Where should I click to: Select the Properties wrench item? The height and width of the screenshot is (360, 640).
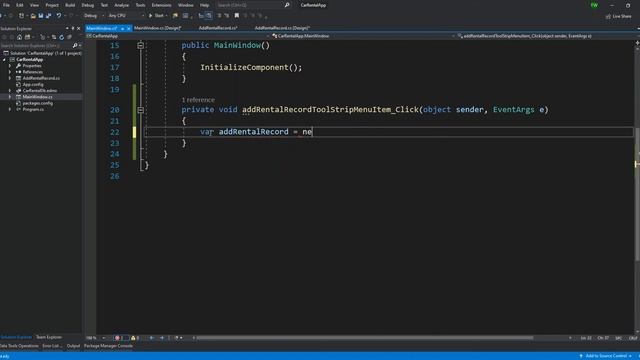coord(31,66)
